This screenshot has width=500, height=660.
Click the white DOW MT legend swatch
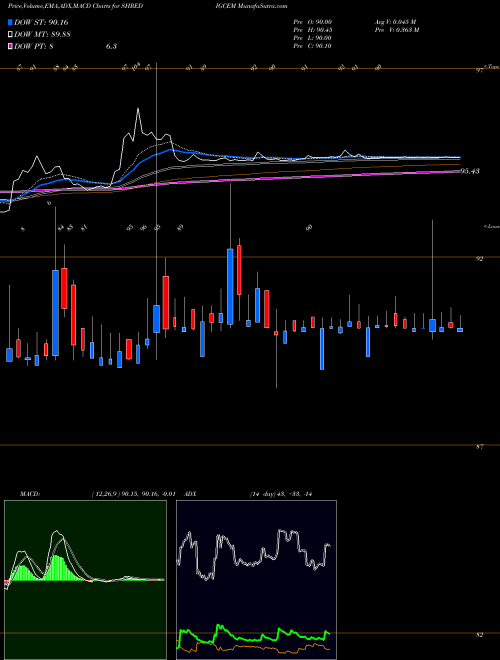[x=11, y=35]
